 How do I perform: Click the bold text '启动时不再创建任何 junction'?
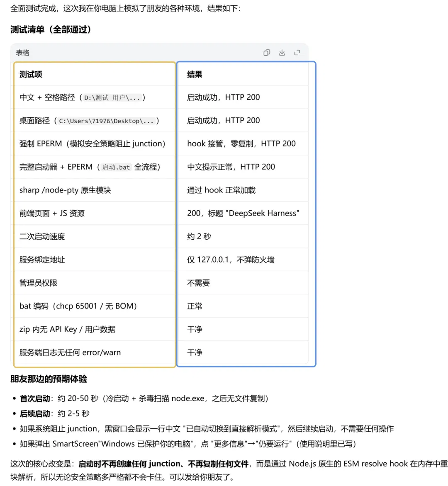coord(129,464)
